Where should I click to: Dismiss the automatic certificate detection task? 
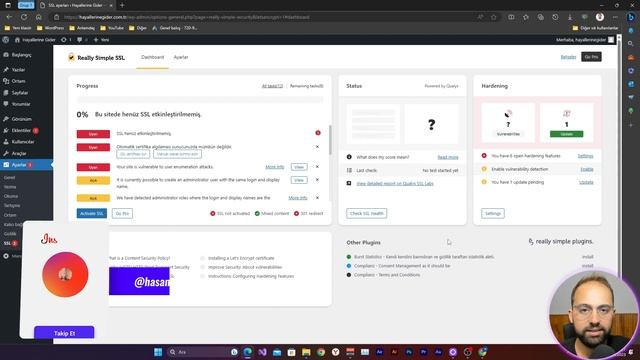click(x=317, y=147)
